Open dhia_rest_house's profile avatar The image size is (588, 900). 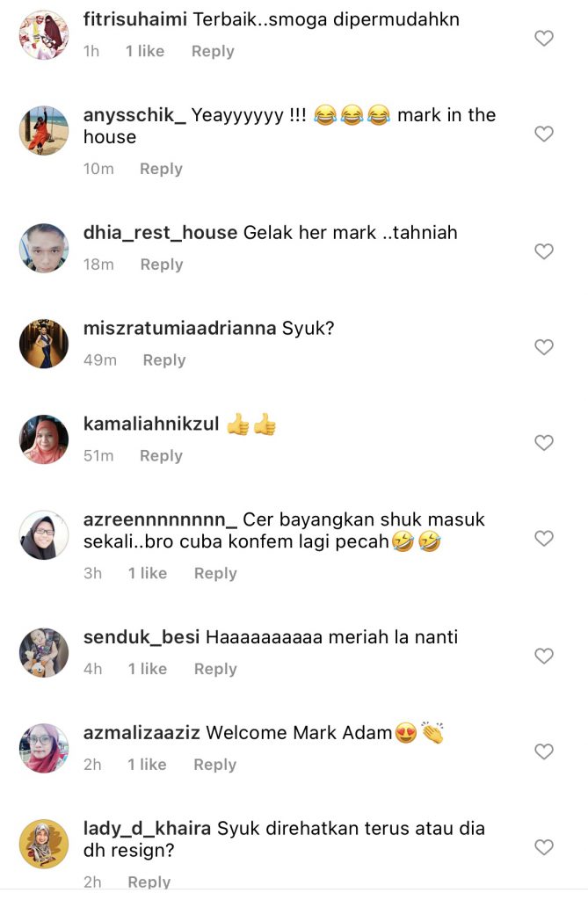[x=44, y=248]
